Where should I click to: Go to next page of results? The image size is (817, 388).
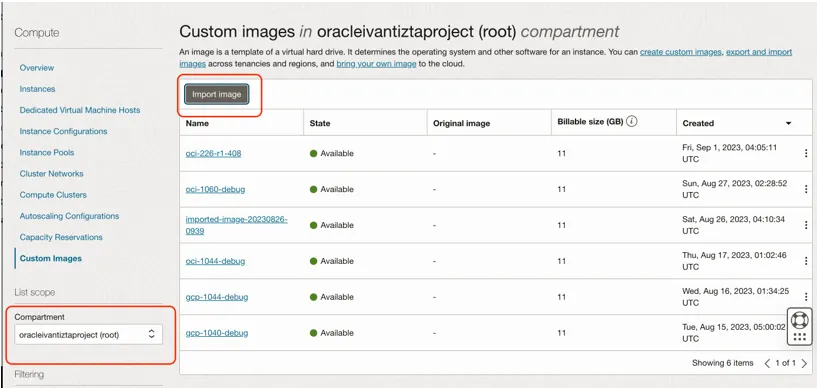click(804, 363)
